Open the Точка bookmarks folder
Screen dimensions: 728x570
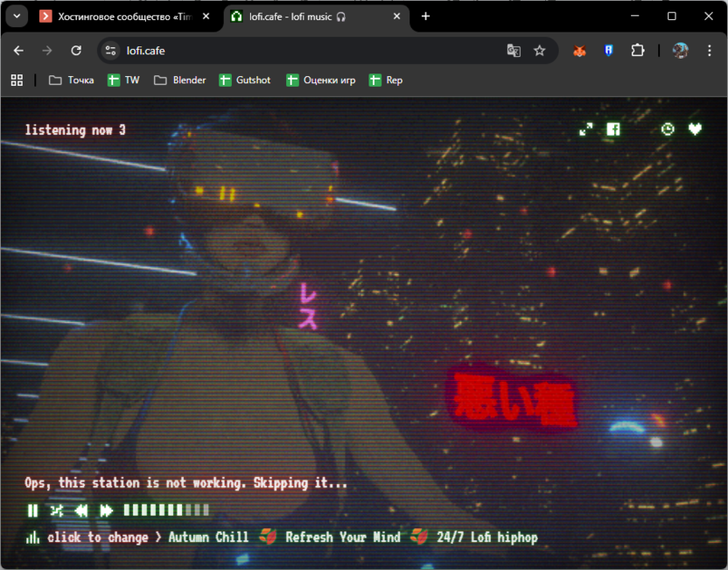click(x=71, y=81)
